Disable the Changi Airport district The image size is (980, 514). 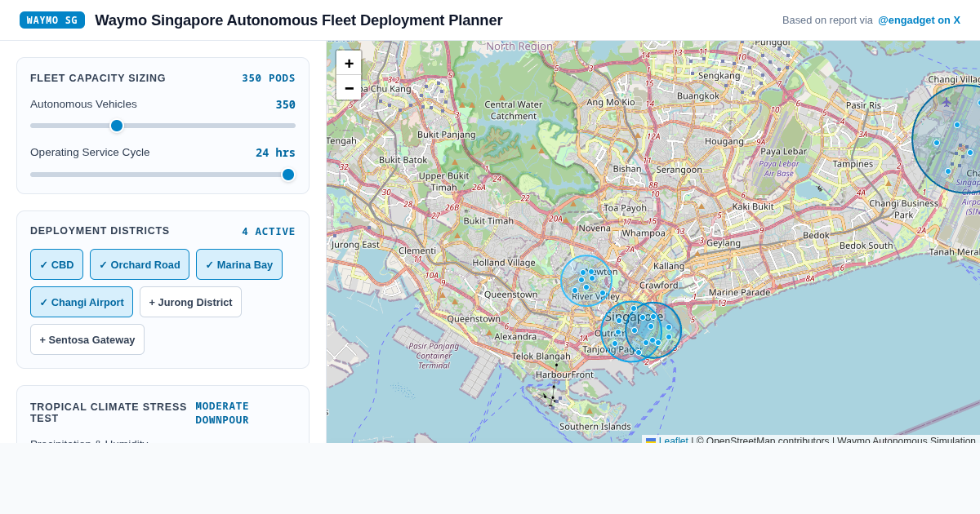coord(82,302)
